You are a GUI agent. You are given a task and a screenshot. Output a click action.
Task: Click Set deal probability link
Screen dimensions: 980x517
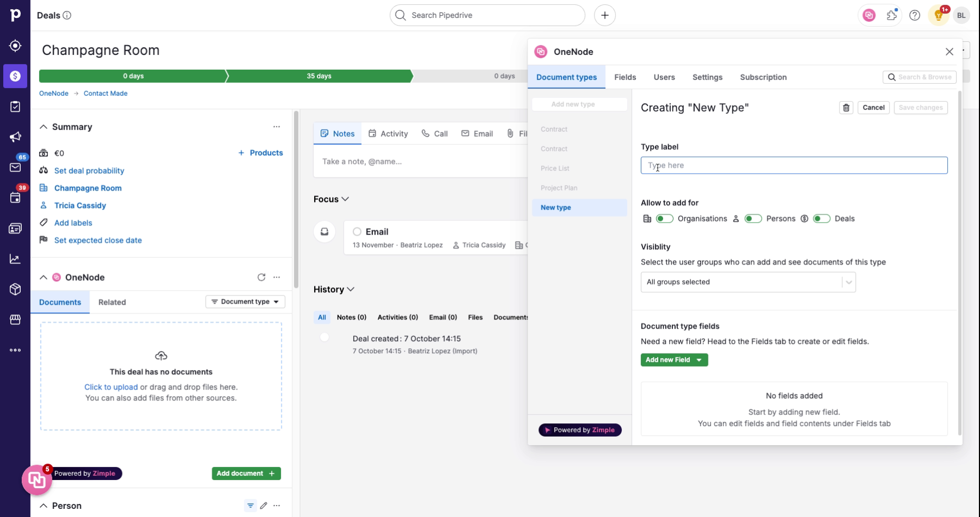89,170
